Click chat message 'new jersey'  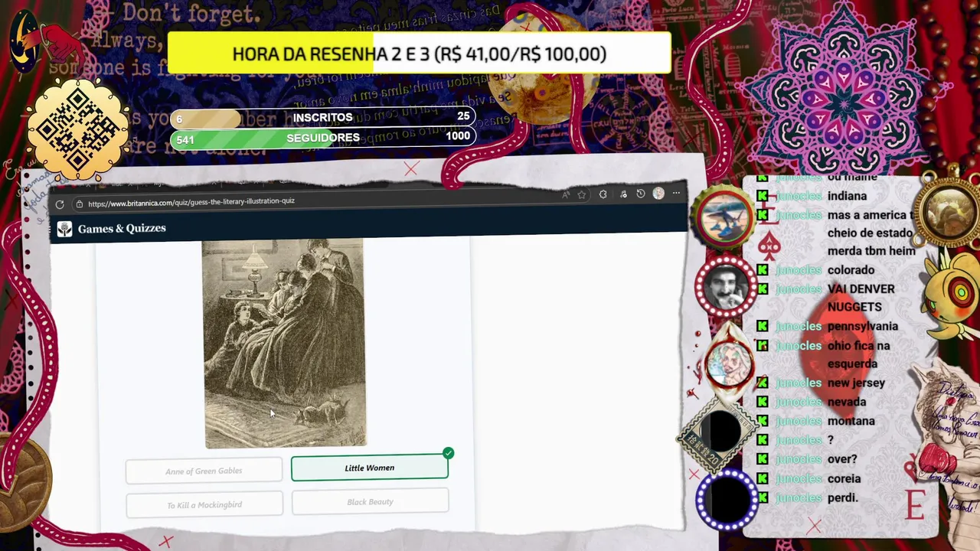click(856, 383)
